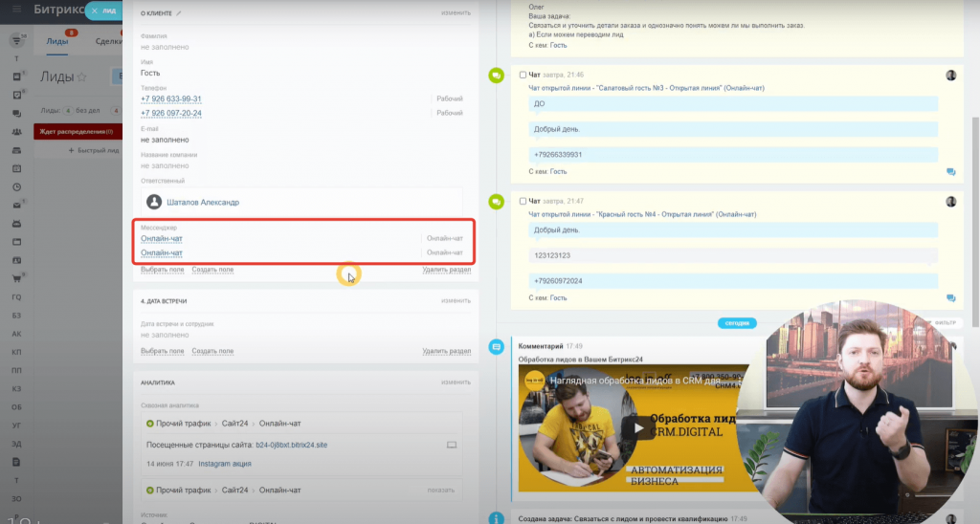Open the contact card icon in the sidebar
This screenshot has width=980, height=524.
click(x=17, y=260)
